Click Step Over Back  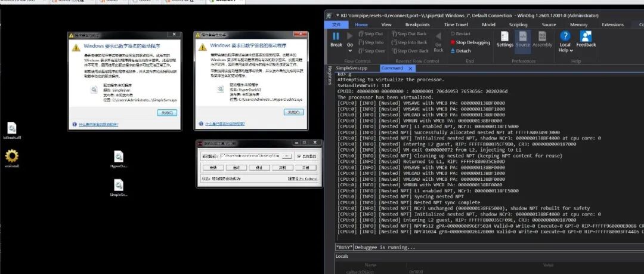tap(410, 51)
